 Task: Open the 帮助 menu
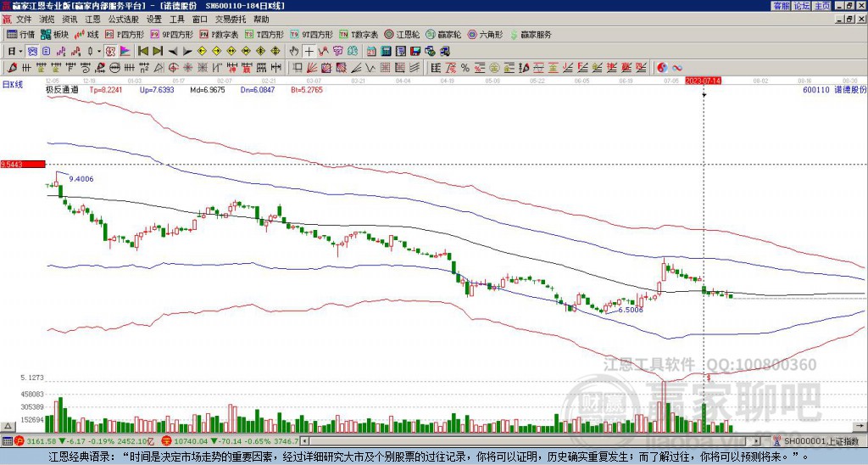tap(261, 20)
